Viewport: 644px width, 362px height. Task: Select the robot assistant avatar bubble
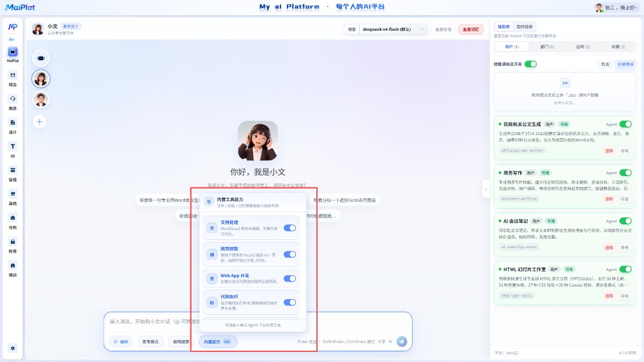coord(41,58)
